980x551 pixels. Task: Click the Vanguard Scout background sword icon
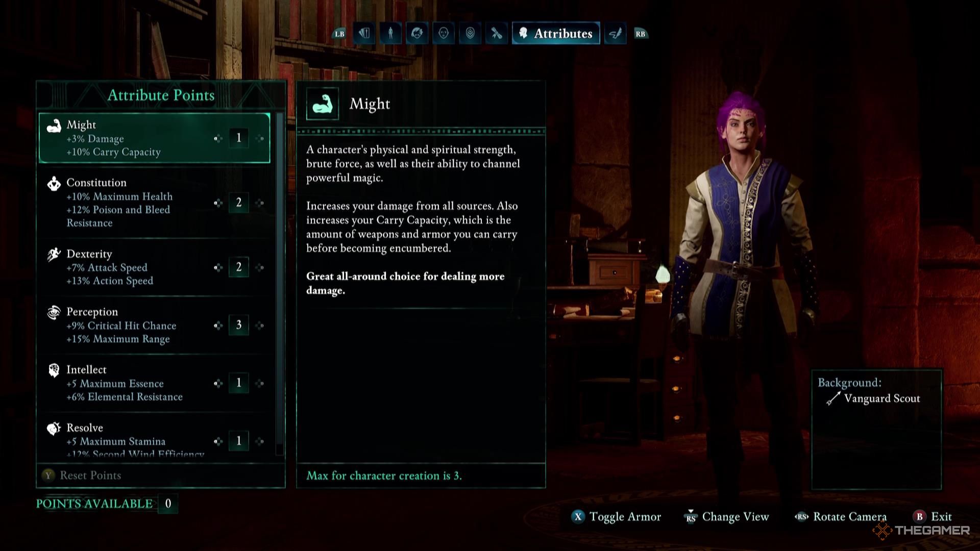[x=830, y=398]
